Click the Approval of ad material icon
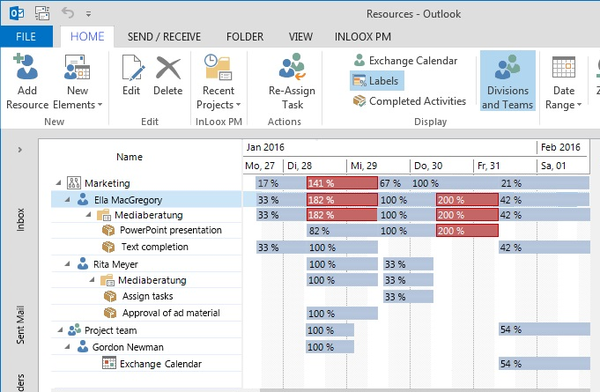600x392 pixels. [x=110, y=313]
